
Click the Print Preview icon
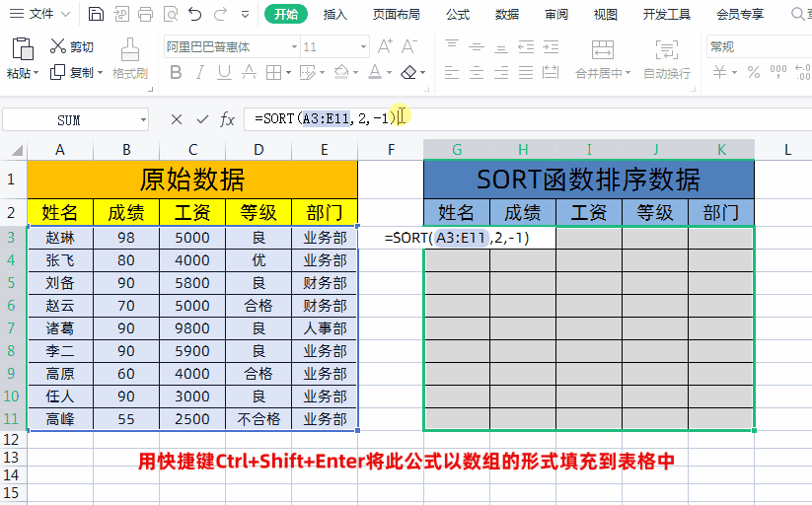point(171,14)
